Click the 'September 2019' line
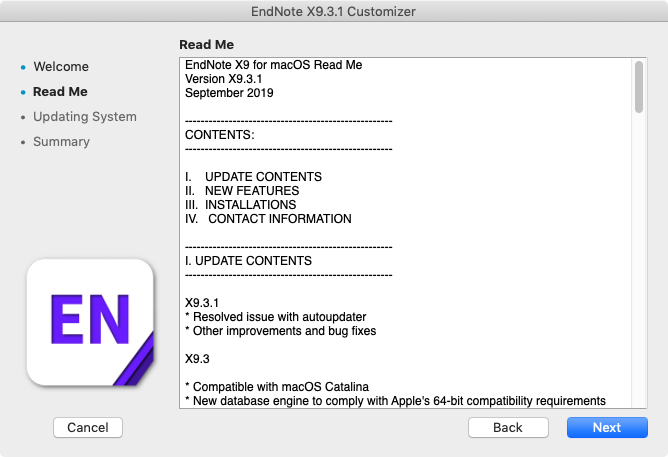 (229, 93)
